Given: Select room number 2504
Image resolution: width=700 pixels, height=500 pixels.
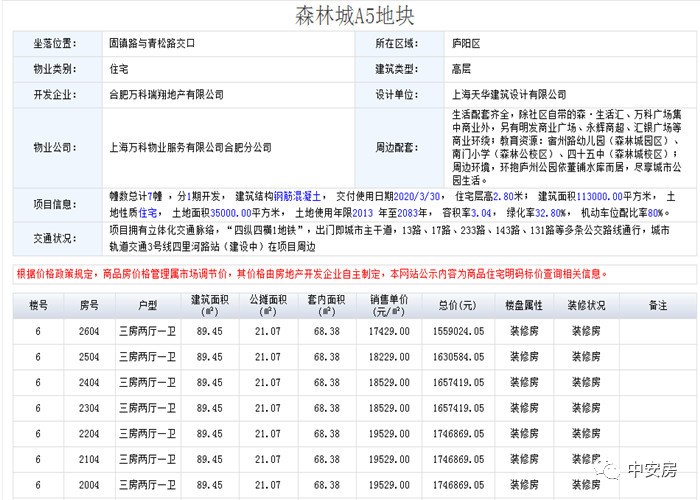Looking at the screenshot, I should click(x=89, y=357).
